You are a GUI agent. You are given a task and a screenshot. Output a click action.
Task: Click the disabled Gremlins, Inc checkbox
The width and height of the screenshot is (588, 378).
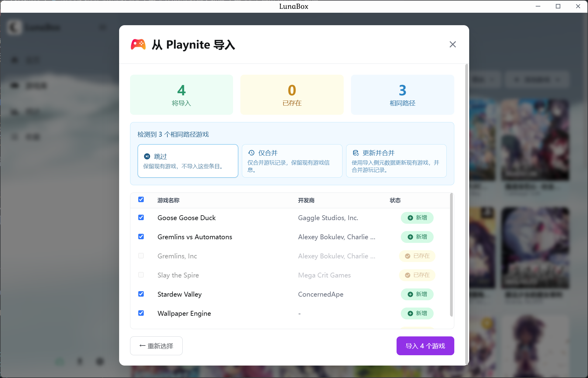point(141,256)
